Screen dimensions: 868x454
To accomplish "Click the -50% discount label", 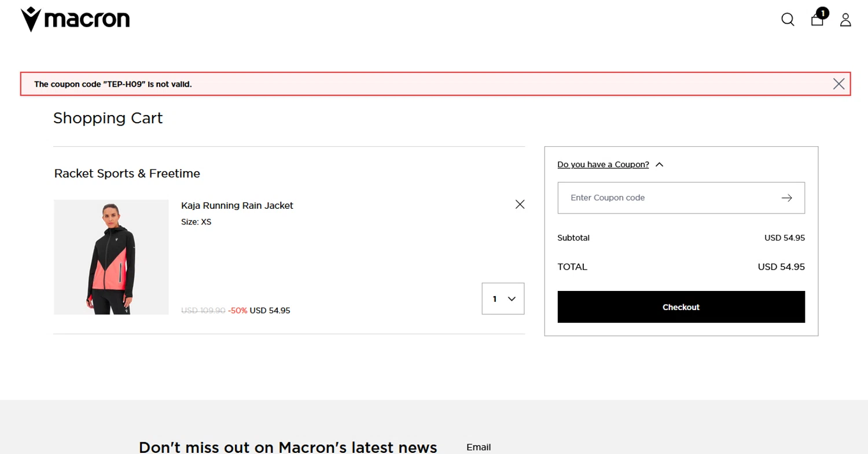I will [x=238, y=311].
